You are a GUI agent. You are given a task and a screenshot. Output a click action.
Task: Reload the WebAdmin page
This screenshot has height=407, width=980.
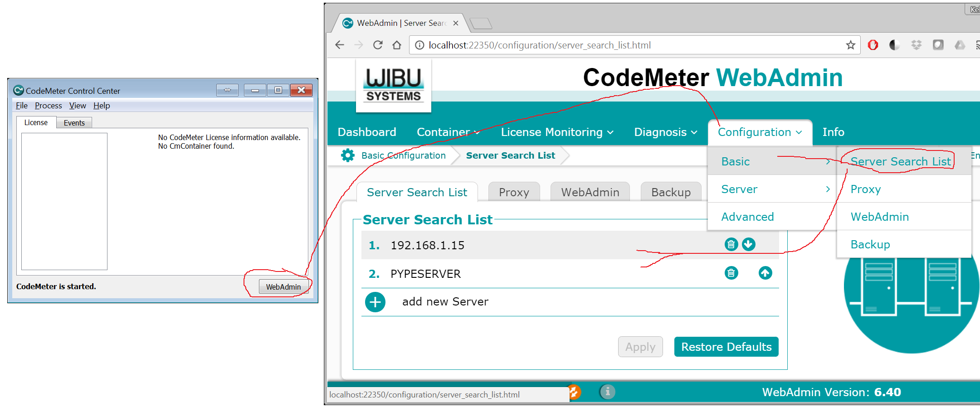pyautogui.click(x=378, y=45)
